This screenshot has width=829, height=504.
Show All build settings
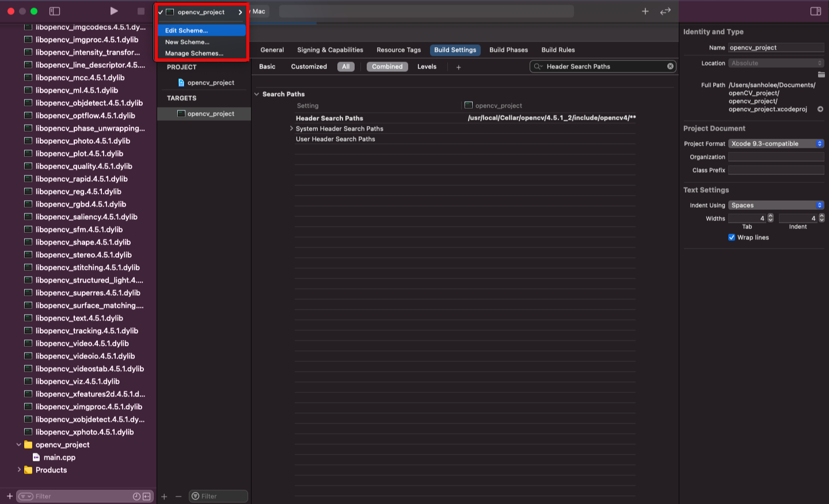tap(346, 67)
